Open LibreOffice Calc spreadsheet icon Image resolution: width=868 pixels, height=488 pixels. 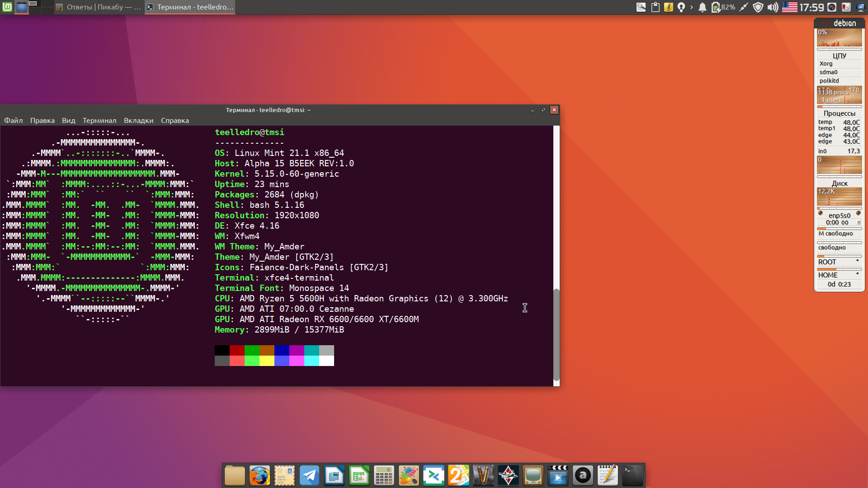[359, 476]
